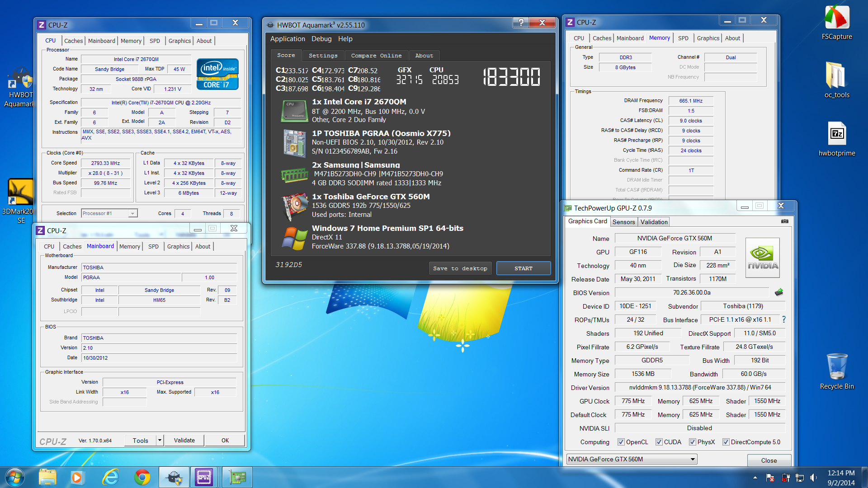Open Graphics tab in Mainboard CPU-Z window

point(178,246)
